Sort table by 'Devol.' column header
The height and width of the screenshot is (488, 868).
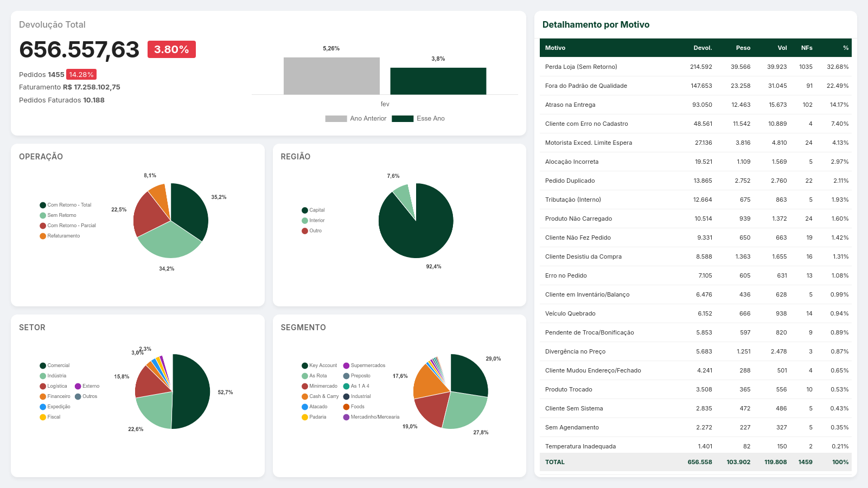point(703,48)
